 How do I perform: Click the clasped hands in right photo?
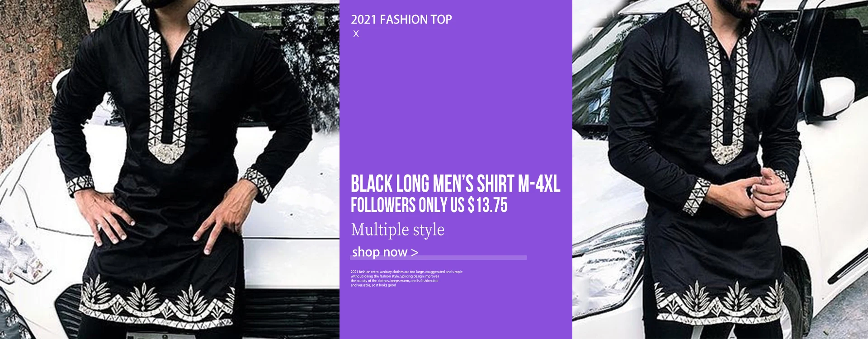(x=763, y=191)
